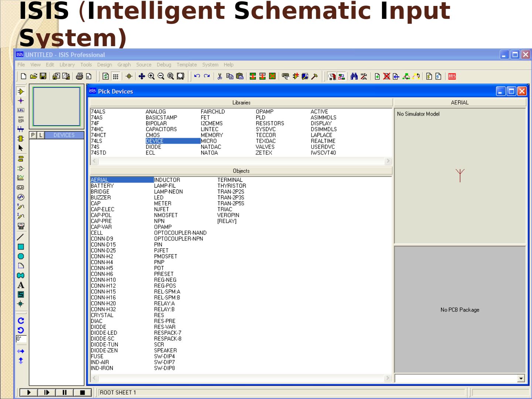Pause the simulation
532x399 pixels.
64,392
